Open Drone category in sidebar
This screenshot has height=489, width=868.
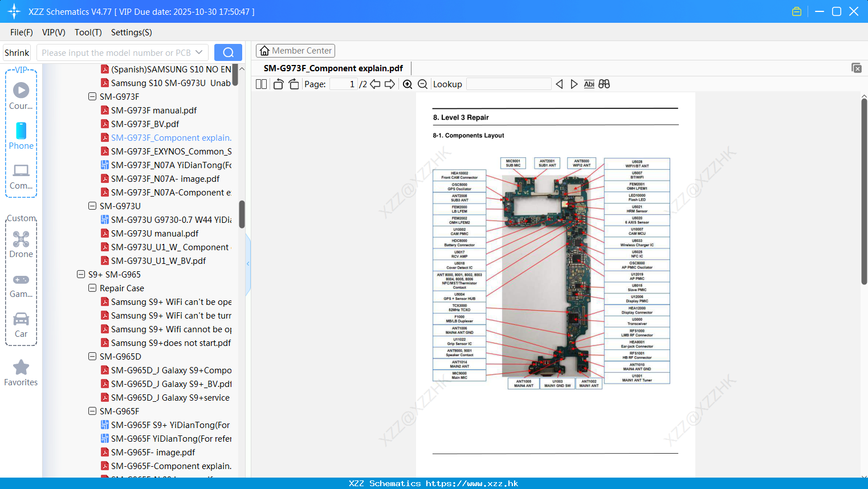click(21, 244)
